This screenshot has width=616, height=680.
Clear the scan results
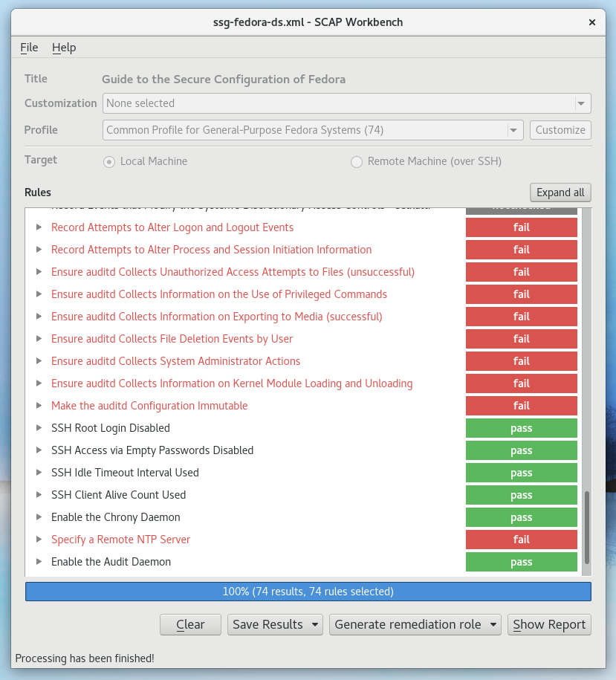(190, 624)
